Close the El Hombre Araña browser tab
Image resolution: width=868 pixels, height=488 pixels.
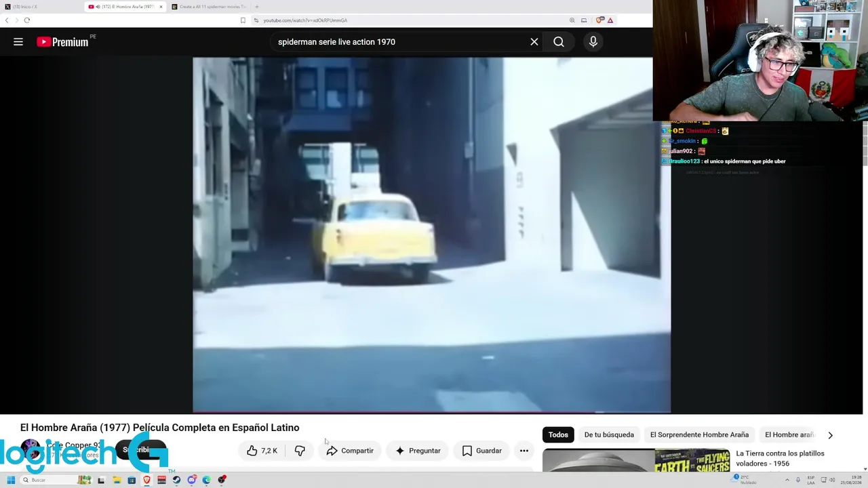coord(161,7)
